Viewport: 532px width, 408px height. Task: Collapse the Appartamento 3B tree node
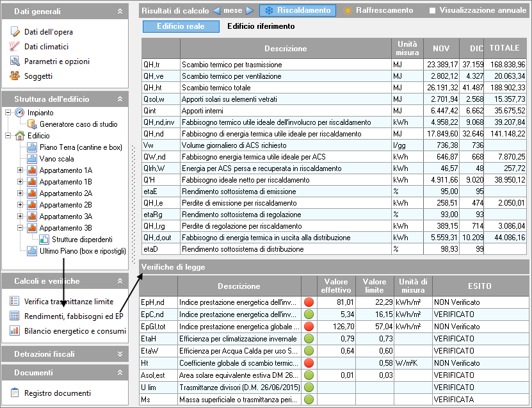click(x=20, y=228)
